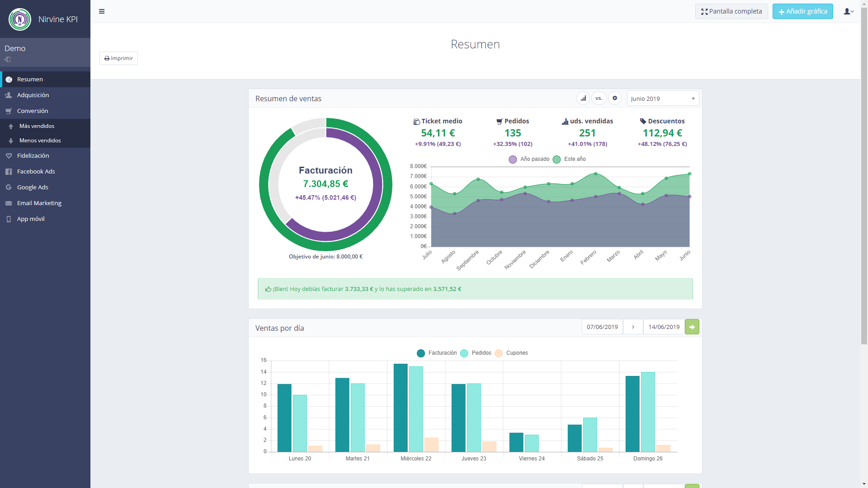Click the Facebook Ads sidebar icon
This screenshot has width=868, height=488.
tap(8, 171)
